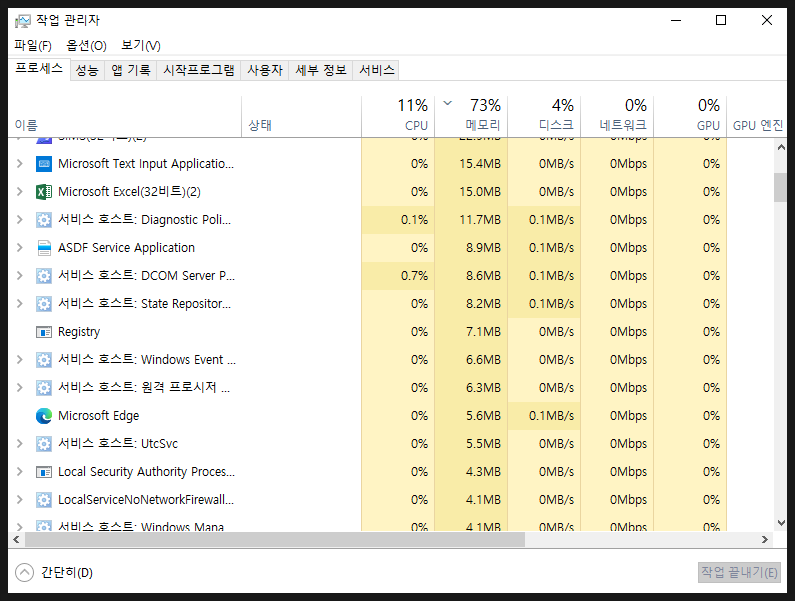Screen dimensions: 795x601
Task: Click the circle arrow icon beside 간단히
Action: pyautogui.click(x=24, y=573)
